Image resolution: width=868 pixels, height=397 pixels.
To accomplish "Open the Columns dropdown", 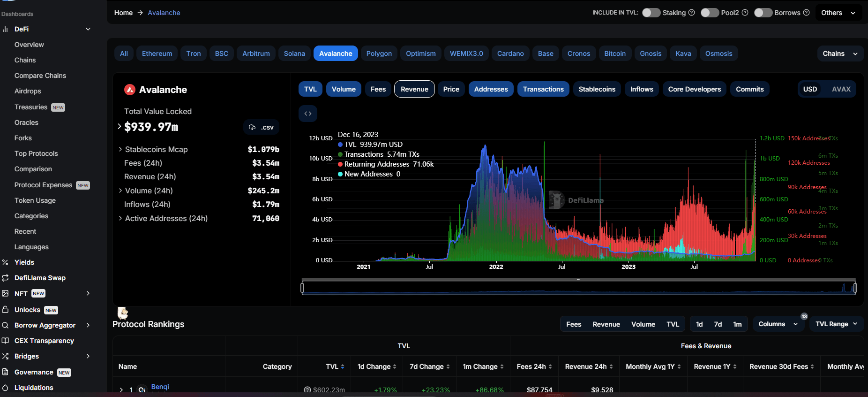I will pyautogui.click(x=778, y=324).
